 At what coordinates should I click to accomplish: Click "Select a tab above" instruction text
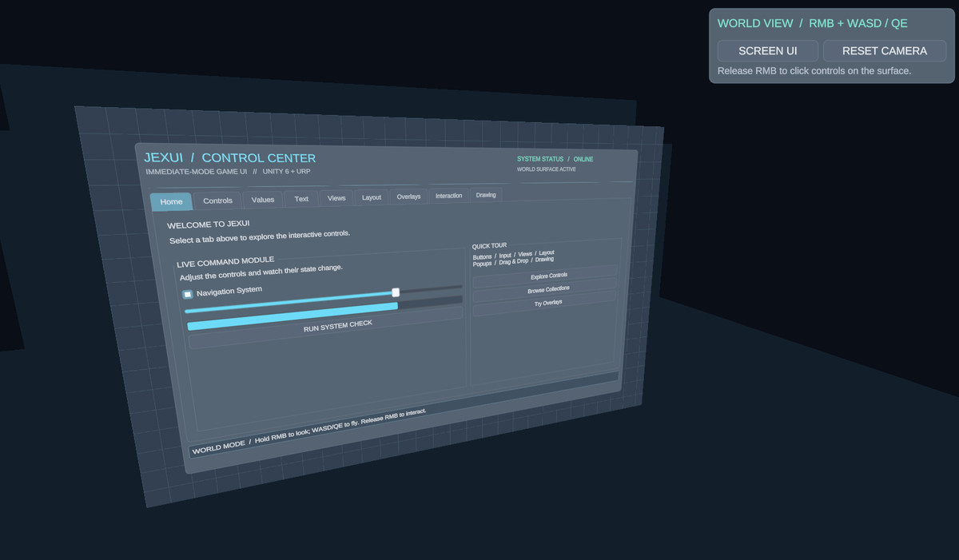pyautogui.click(x=260, y=237)
